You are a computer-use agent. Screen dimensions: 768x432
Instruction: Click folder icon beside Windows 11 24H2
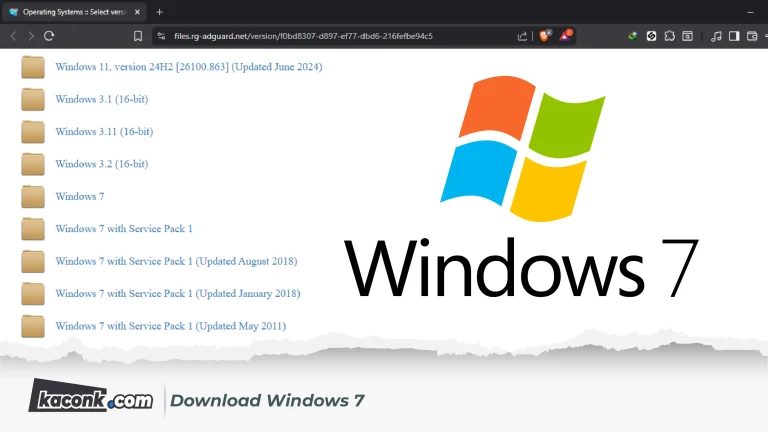point(33,67)
